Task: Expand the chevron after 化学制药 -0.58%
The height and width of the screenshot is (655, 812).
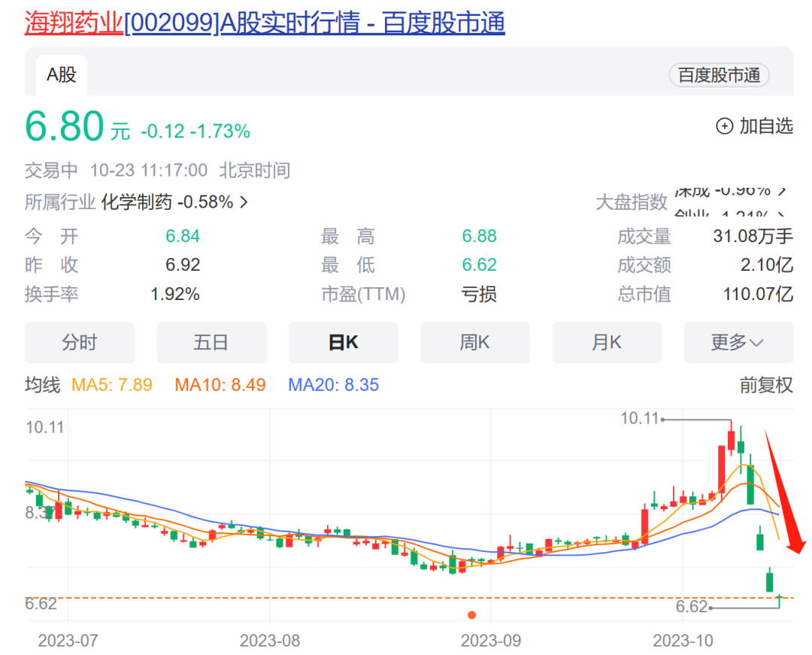Action: tap(244, 202)
